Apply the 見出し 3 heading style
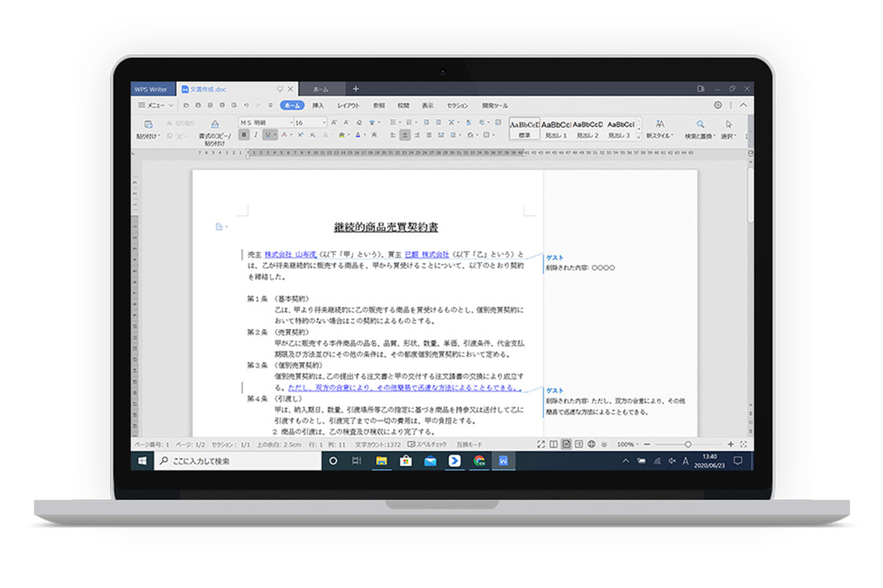 coord(620,128)
